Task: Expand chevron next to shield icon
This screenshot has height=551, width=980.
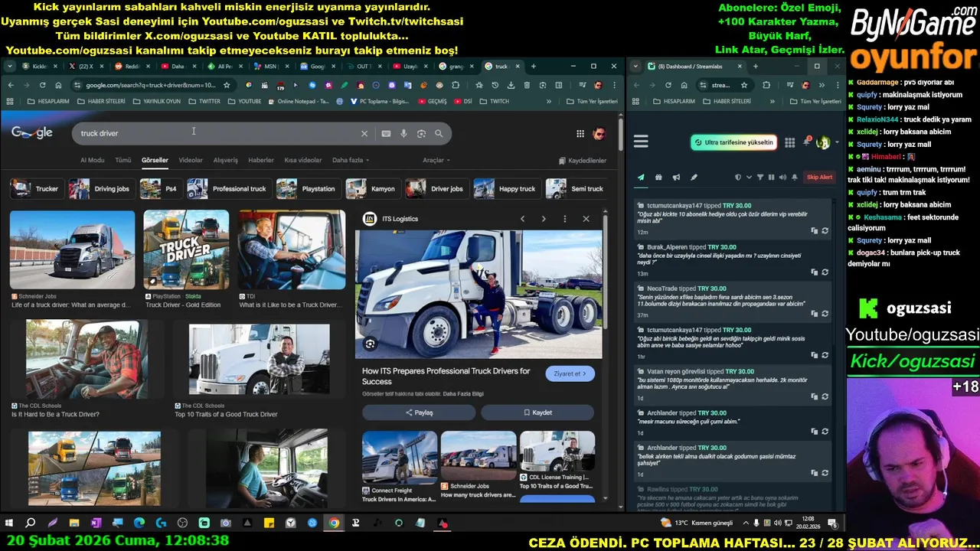Action: tap(749, 178)
